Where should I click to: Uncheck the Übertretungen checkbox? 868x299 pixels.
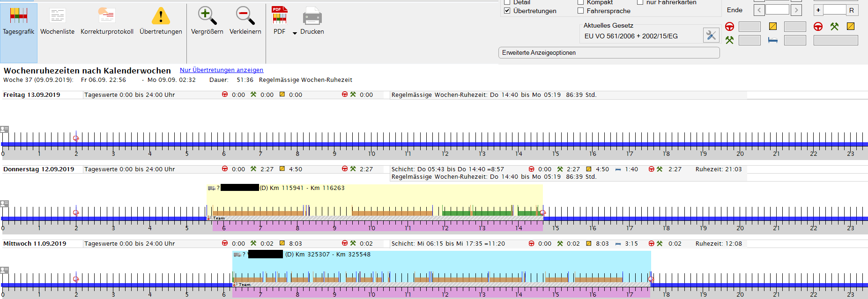(507, 11)
